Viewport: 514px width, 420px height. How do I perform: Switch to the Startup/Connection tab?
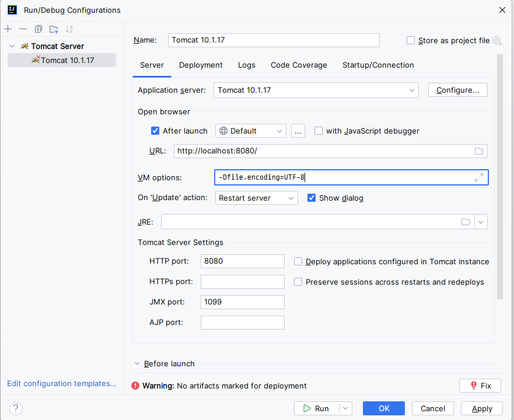tap(378, 65)
